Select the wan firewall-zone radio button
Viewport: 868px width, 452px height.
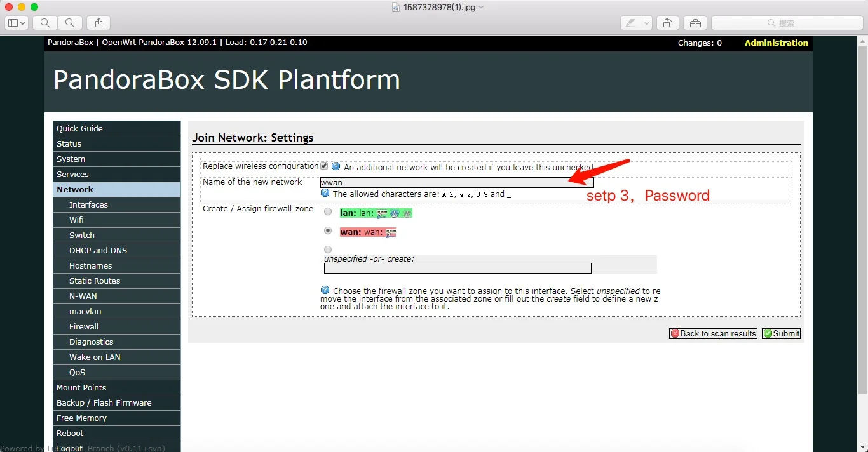[328, 231]
